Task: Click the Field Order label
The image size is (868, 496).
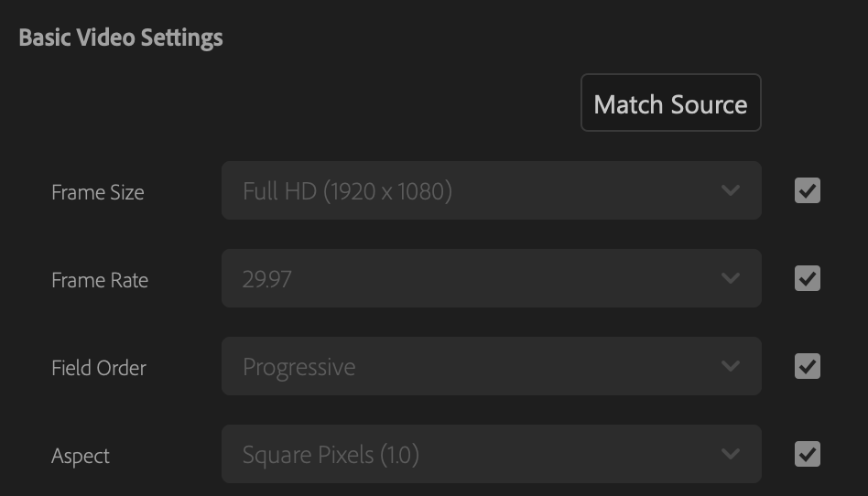Action: coord(99,368)
